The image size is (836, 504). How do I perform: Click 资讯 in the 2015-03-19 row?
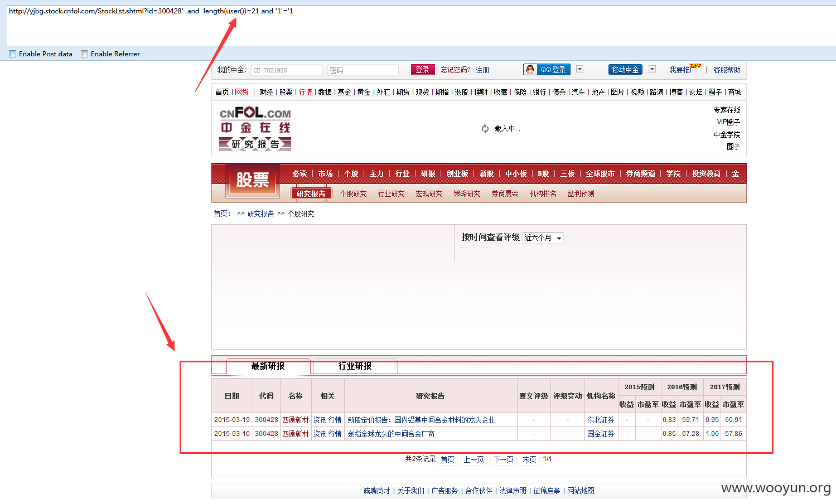pos(320,420)
